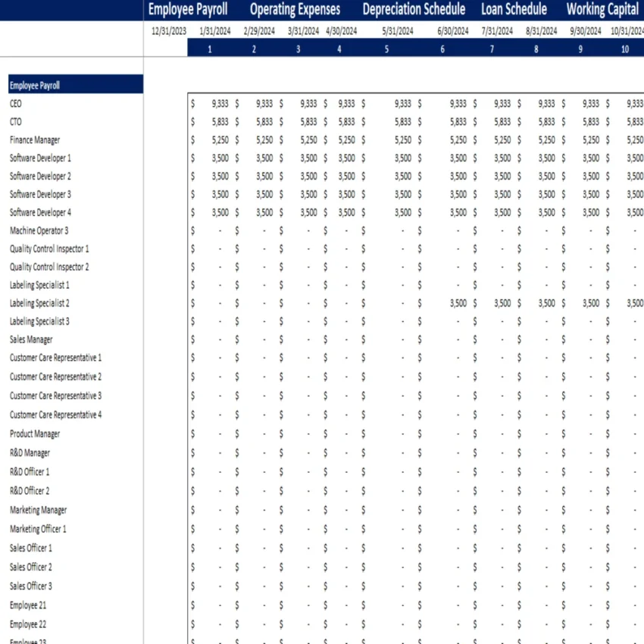Click the CEO row label
644x644 pixels.
pyautogui.click(x=16, y=103)
